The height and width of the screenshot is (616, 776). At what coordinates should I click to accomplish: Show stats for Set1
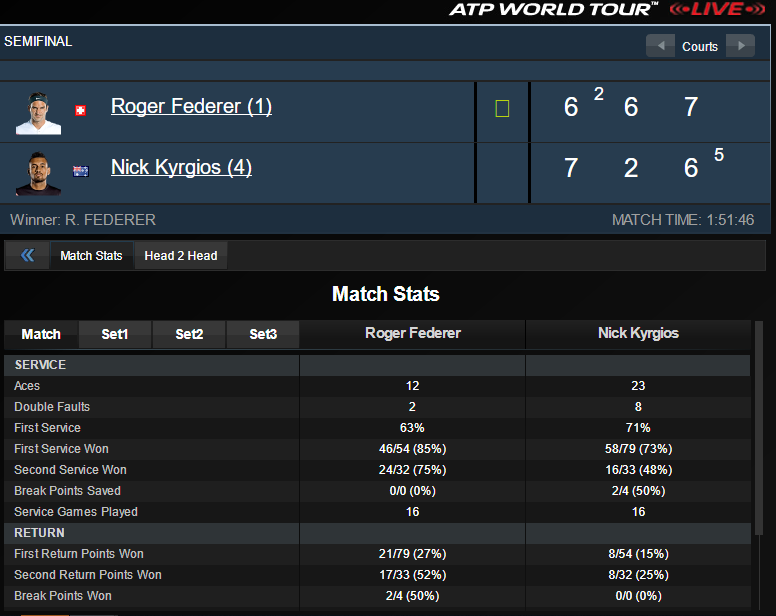115,334
